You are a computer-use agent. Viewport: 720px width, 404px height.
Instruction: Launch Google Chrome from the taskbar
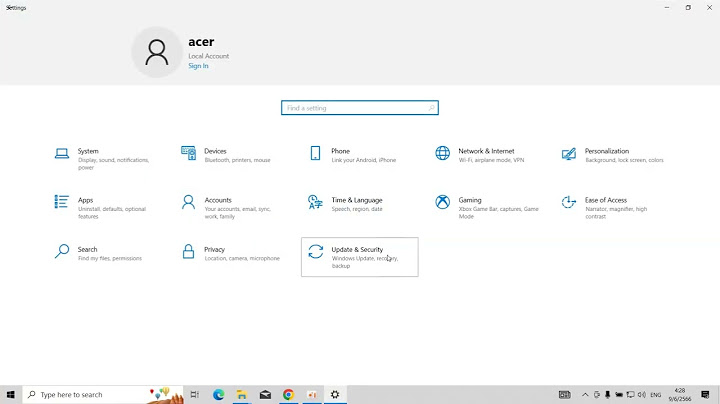pyautogui.click(x=288, y=394)
